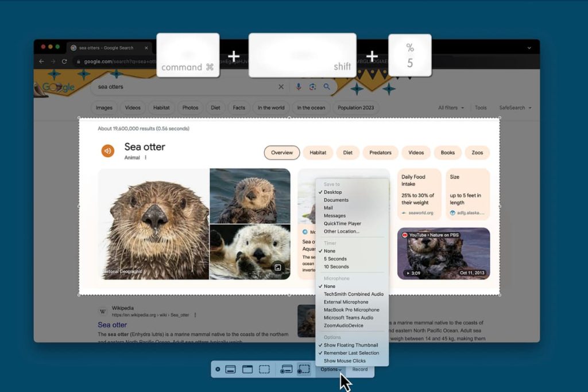Click the voice search microphone icon

click(299, 87)
